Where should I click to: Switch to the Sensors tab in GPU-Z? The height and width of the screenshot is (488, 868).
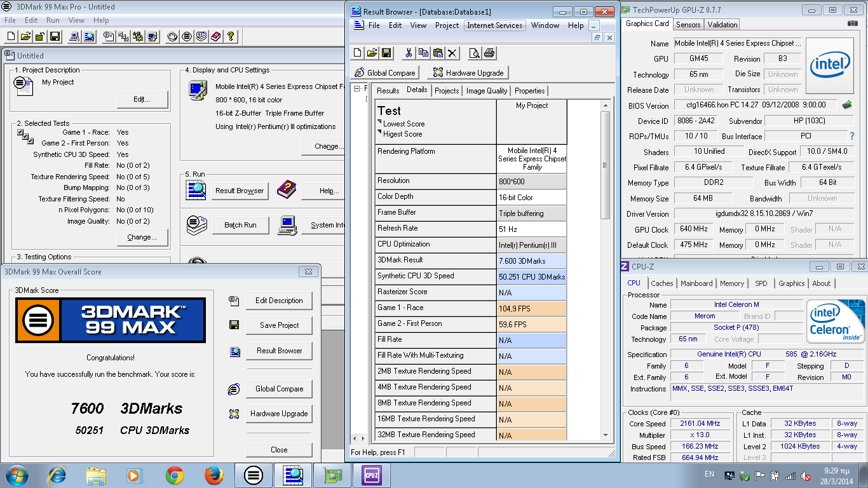(688, 25)
